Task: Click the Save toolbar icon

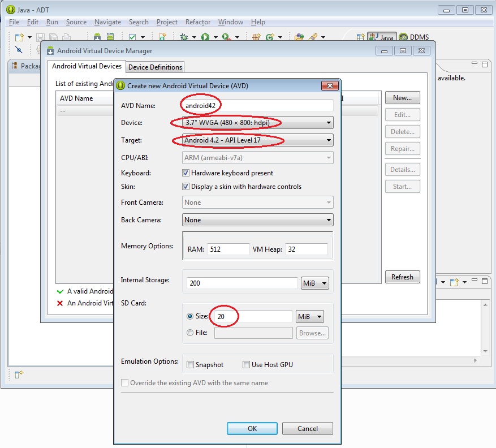Action: (40, 37)
